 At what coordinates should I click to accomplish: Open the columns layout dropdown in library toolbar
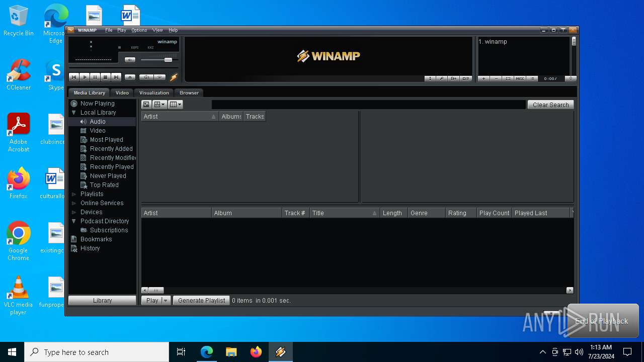pos(176,105)
